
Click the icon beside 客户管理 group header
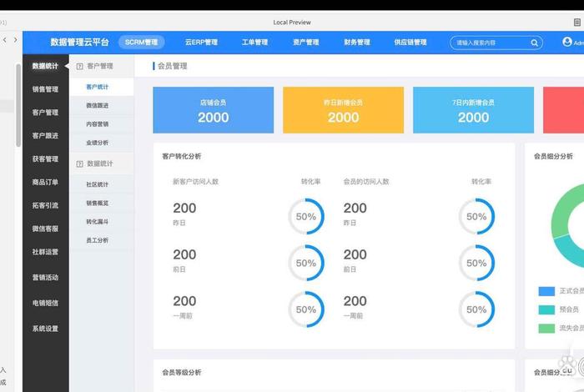click(x=79, y=67)
